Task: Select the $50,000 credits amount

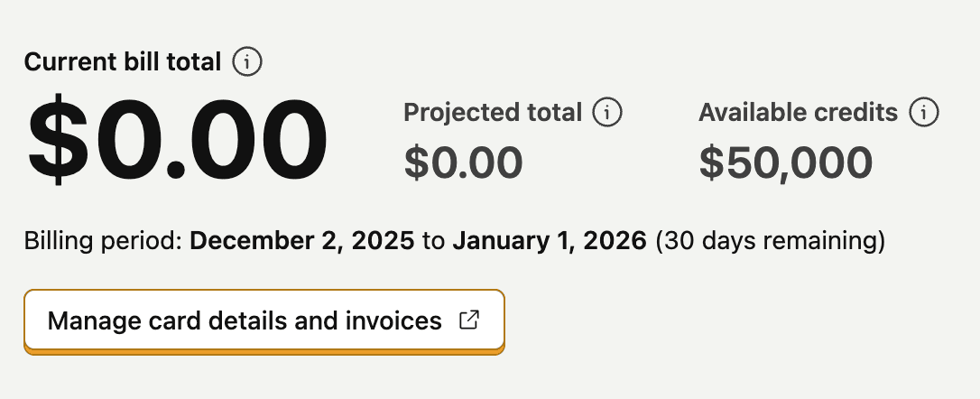Action: pos(785,162)
